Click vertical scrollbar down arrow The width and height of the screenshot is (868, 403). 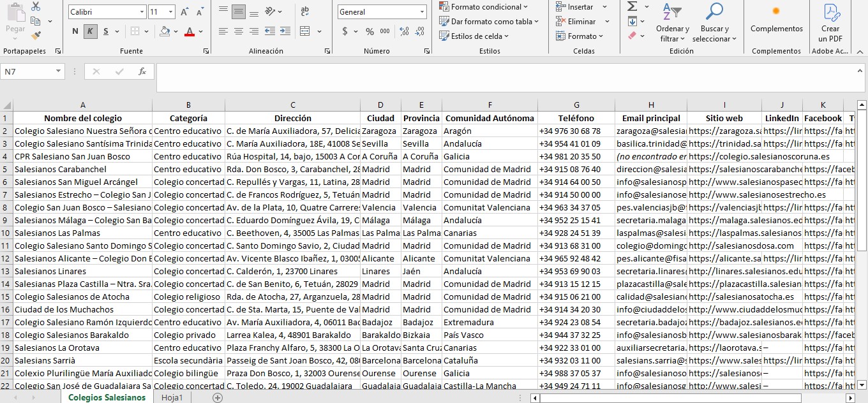click(862, 385)
